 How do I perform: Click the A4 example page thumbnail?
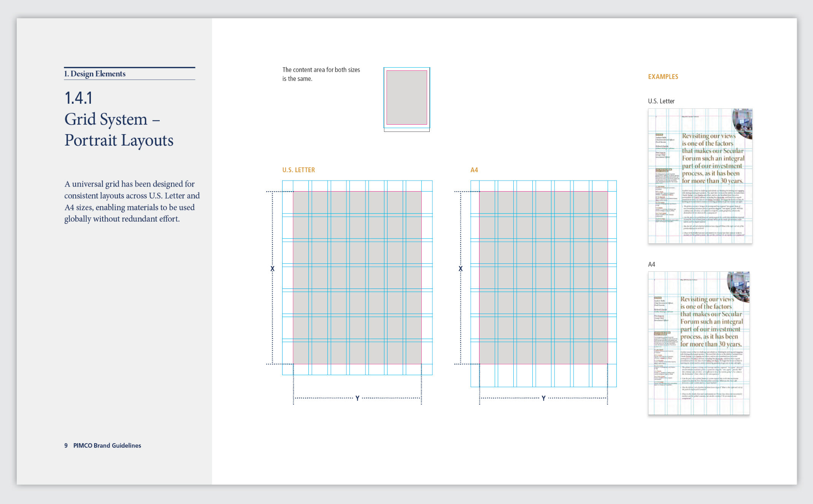(699, 343)
